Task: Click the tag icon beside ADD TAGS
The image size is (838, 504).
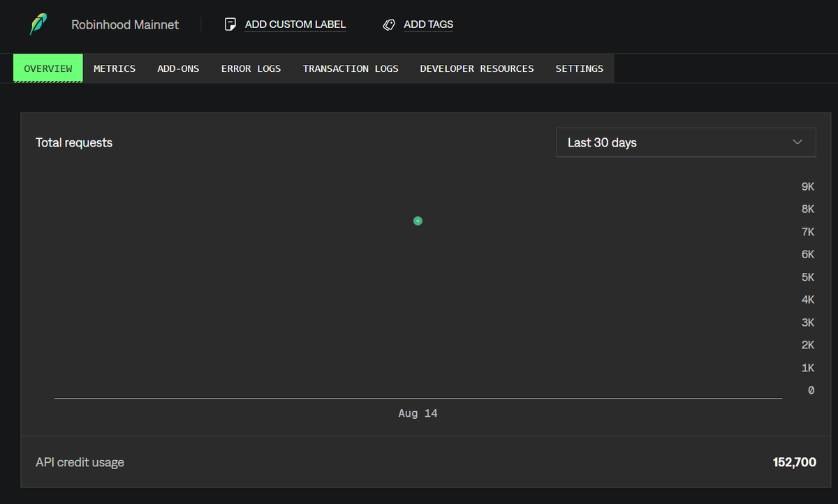Action: point(389,24)
